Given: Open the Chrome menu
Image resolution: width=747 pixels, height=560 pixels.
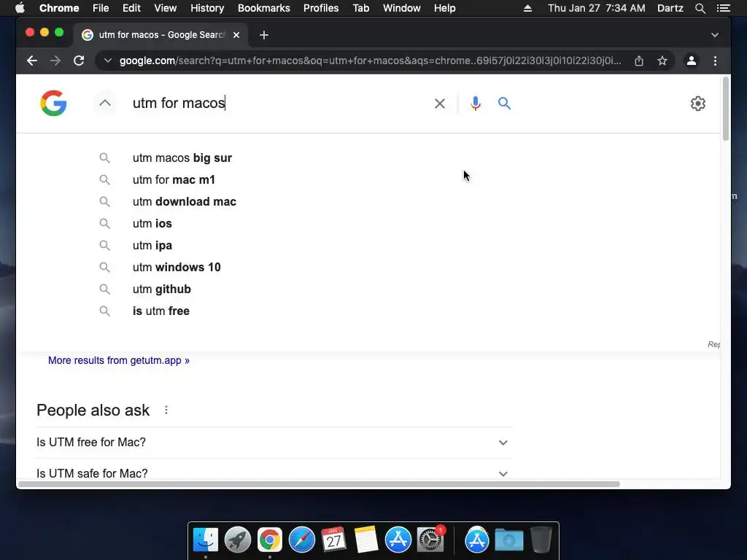Looking at the screenshot, I should (x=59, y=8).
